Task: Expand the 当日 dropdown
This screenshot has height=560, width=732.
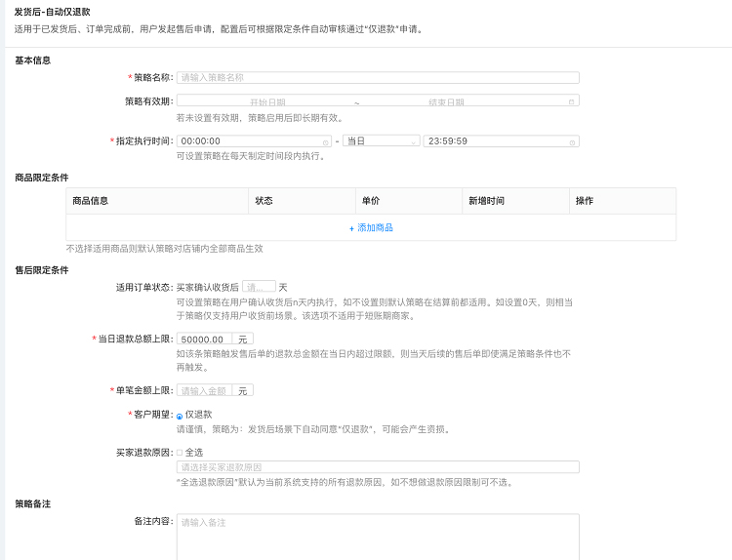Action: pos(382,140)
